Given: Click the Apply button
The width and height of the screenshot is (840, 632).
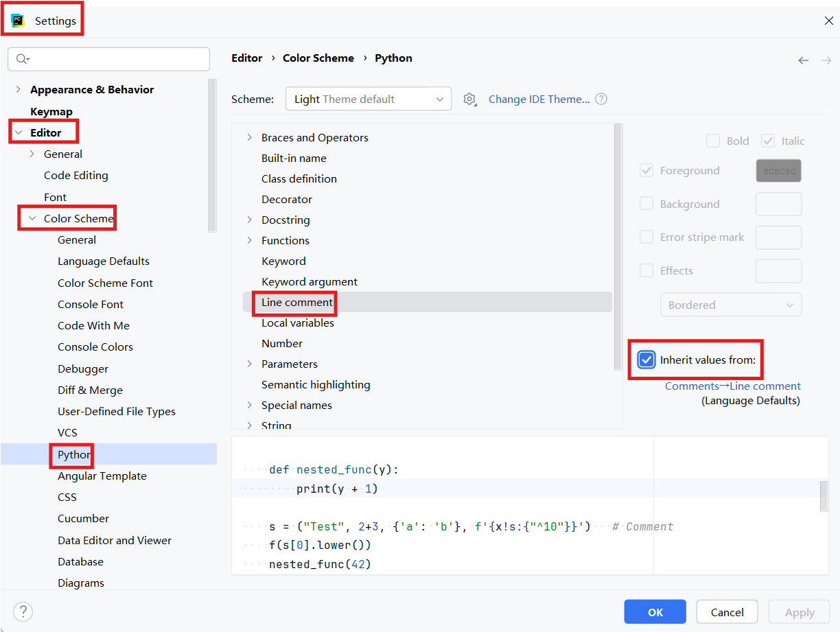Looking at the screenshot, I should (800, 612).
